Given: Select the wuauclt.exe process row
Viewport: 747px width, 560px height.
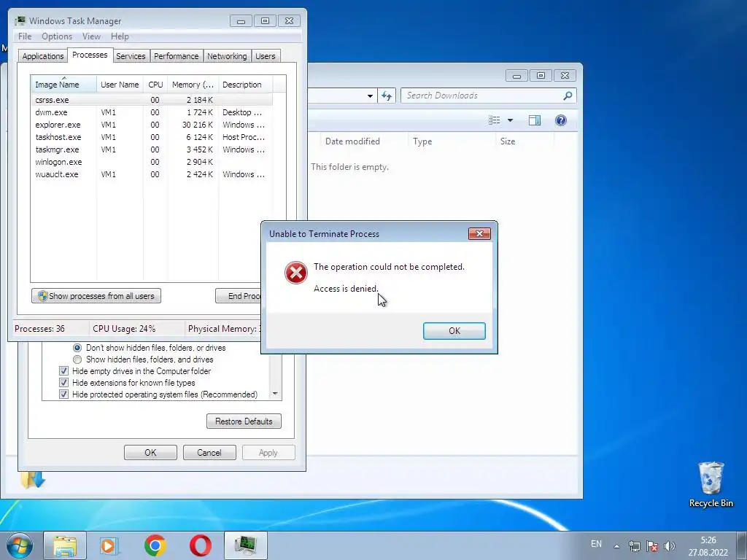Looking at the screenshot, I should pyautogui.click(x=152, y=174).
